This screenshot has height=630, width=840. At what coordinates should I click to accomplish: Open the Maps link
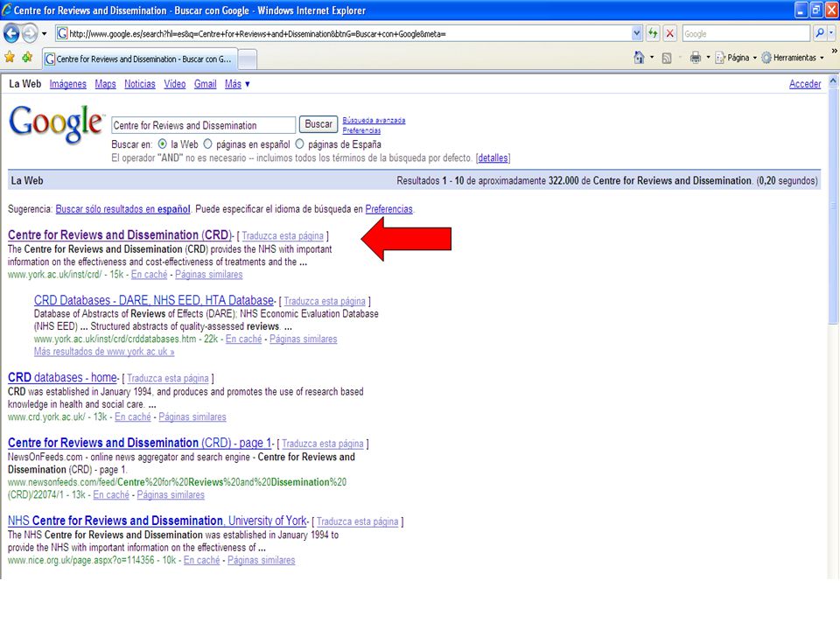pos(105,84)
